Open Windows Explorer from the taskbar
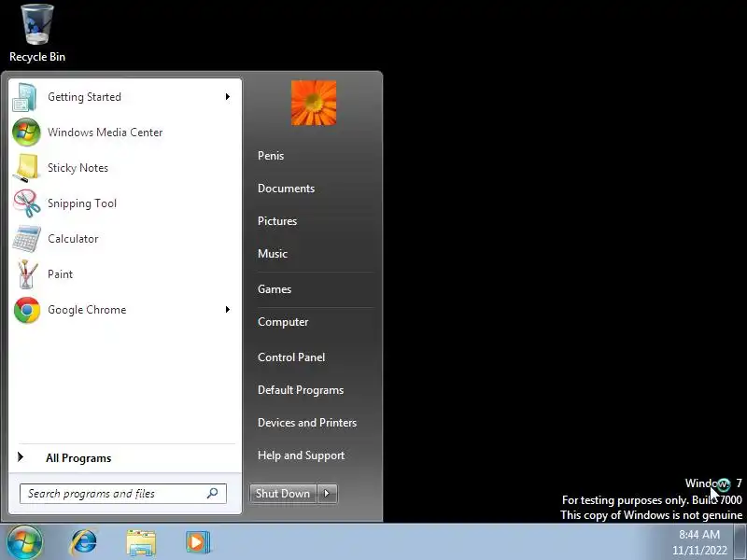The image size is (747, 560). pos(141,542)
